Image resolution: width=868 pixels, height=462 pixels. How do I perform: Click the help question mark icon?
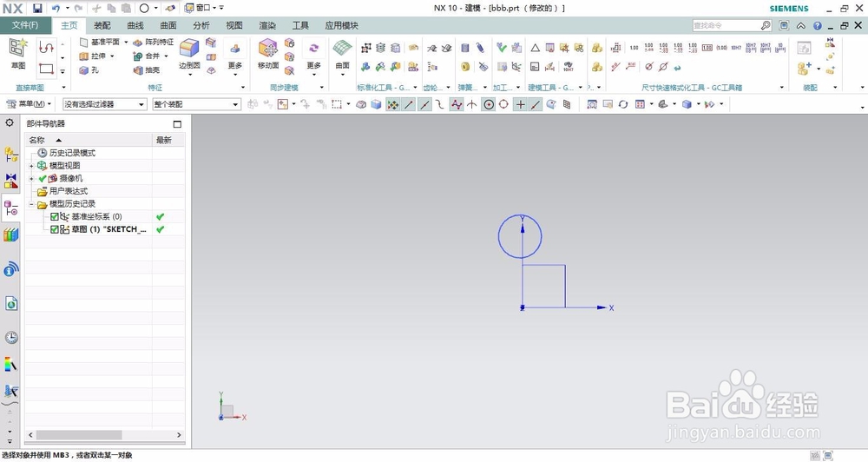tap(818, 25)
